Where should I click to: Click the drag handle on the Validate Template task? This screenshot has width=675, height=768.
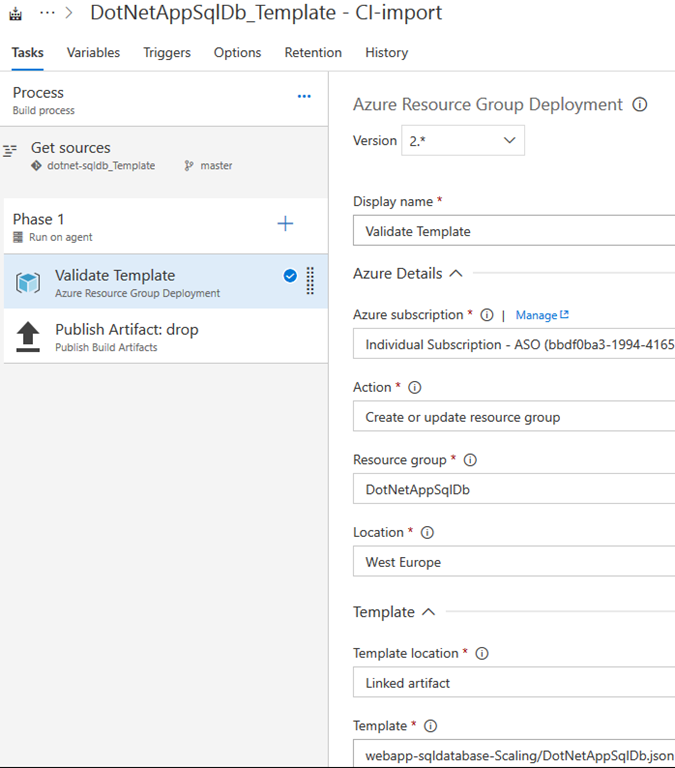pyautogui.click(x=310, y=281)
